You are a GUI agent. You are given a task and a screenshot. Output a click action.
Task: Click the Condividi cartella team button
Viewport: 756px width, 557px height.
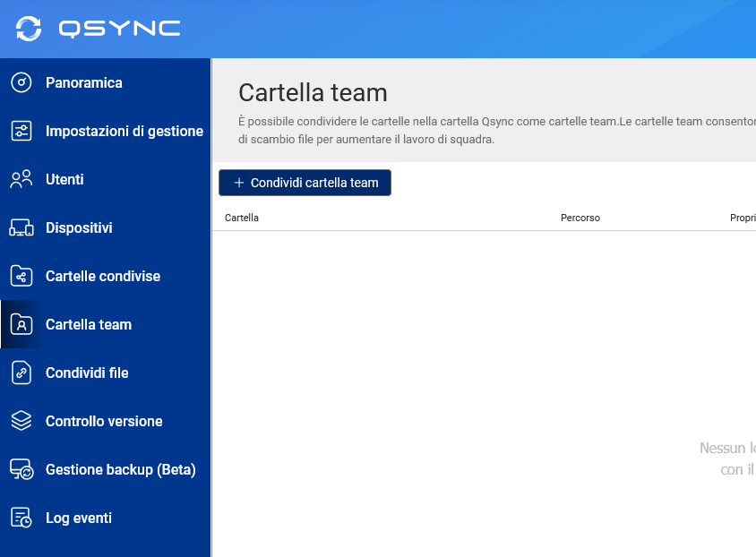pos(305,183)
